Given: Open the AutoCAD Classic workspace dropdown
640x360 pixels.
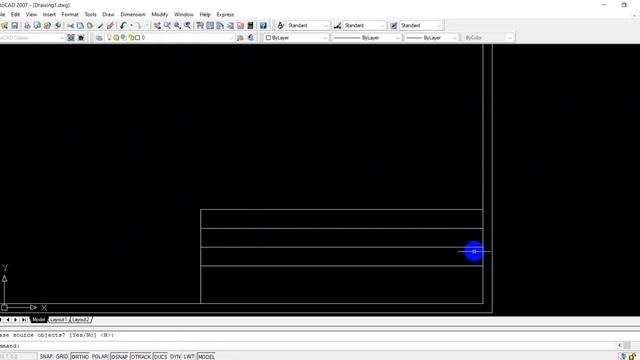Looking at the screenshot, I should [32, 38].
